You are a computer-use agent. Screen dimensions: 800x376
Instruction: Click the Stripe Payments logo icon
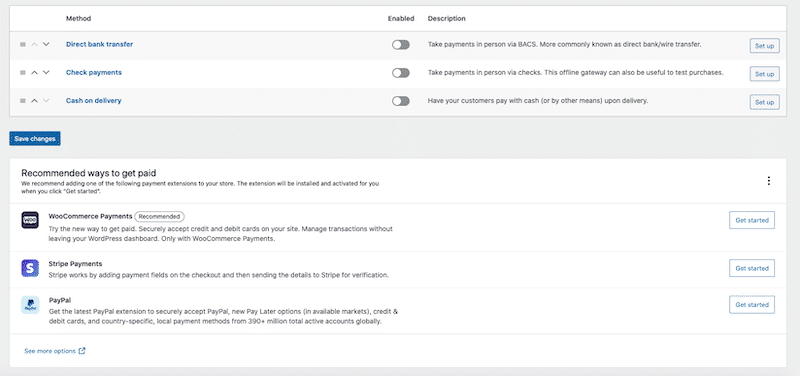point(30,268)
